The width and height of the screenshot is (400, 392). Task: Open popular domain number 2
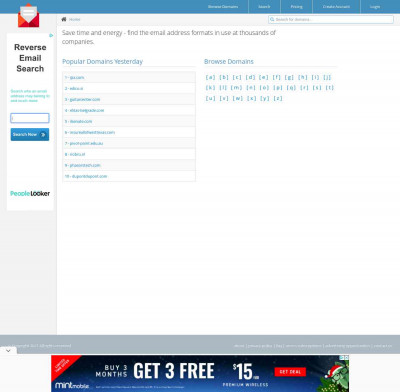[x=74, y=88]
